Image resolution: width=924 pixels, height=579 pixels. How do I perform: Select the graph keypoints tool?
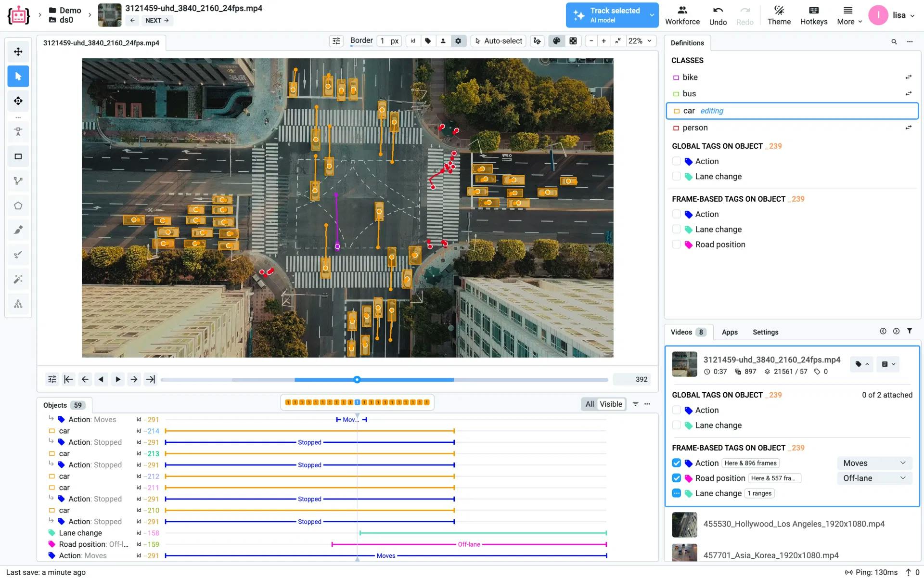(x=18, y=304)
